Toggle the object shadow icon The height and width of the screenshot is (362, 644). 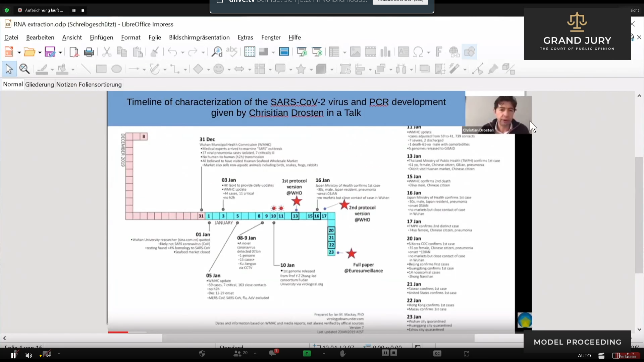(x=424, y=69)
